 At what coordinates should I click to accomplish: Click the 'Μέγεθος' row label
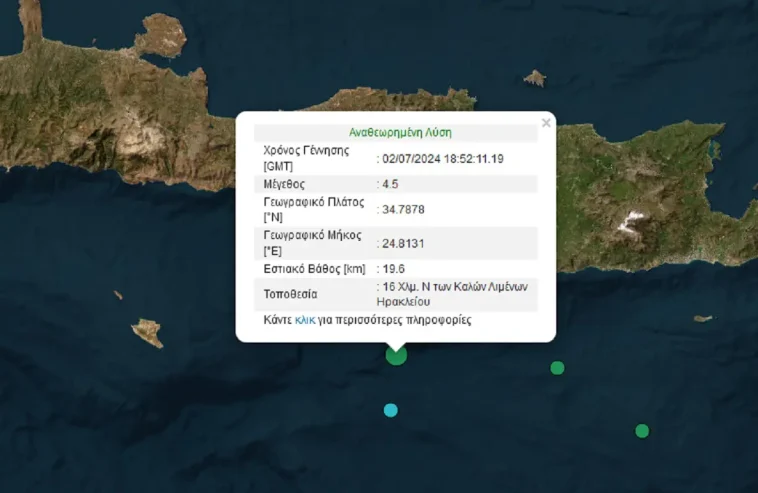tap(284, 184)
